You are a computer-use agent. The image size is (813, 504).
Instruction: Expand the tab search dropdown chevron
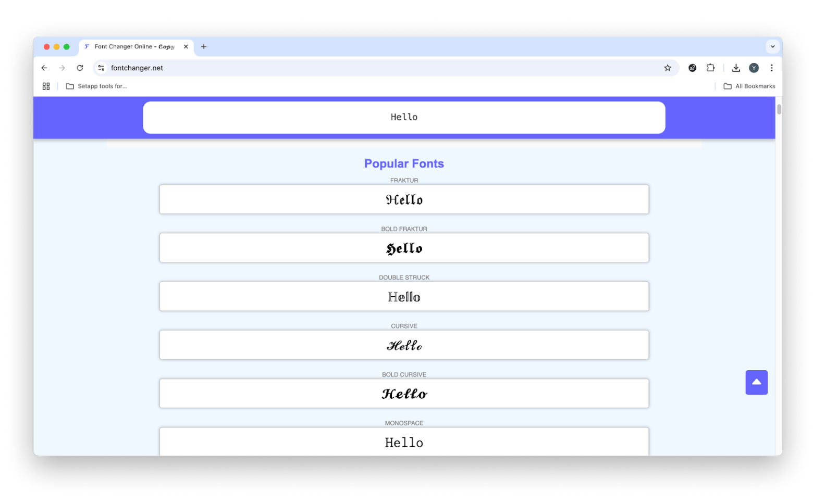[x=772, y=46]
